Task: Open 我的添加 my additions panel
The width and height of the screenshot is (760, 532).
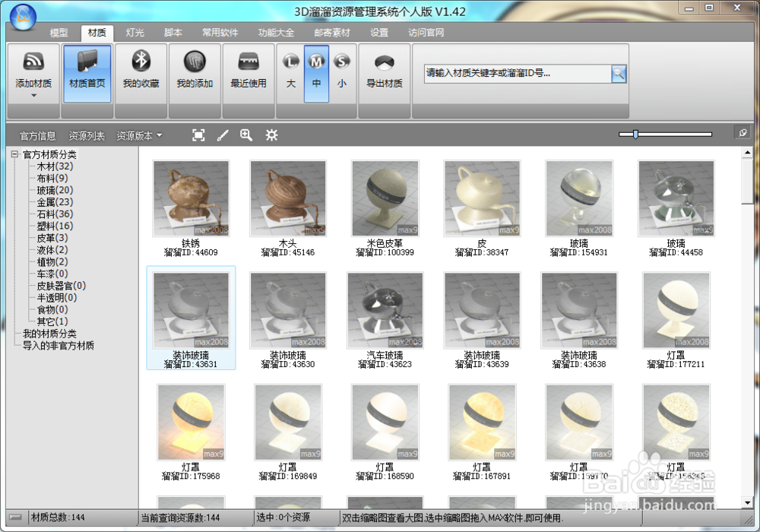Action: 195,72
